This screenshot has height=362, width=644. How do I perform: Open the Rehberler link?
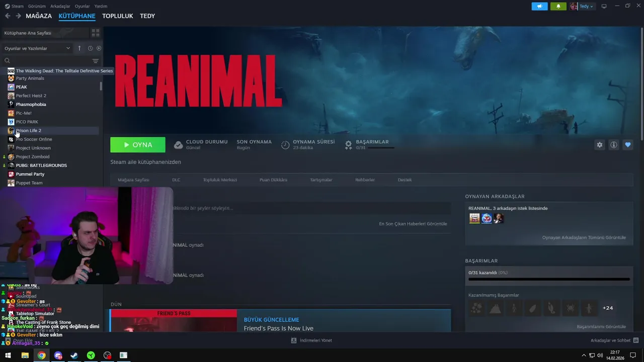click(x=365, y=180)
